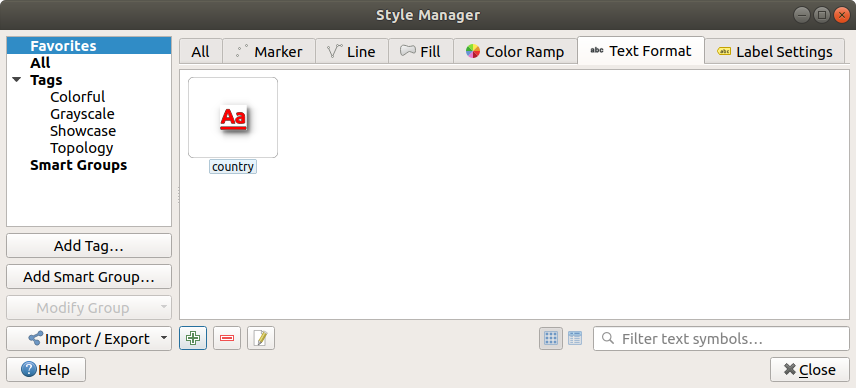Click the Add Smart Group button
Screen dimensions: 856x388
89,277
